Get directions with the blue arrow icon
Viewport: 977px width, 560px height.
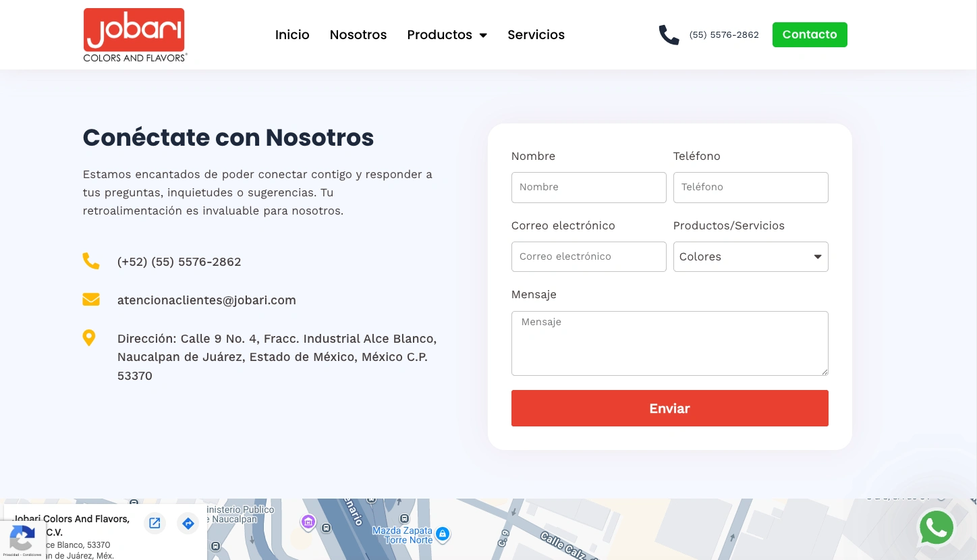tap(188, 523)
